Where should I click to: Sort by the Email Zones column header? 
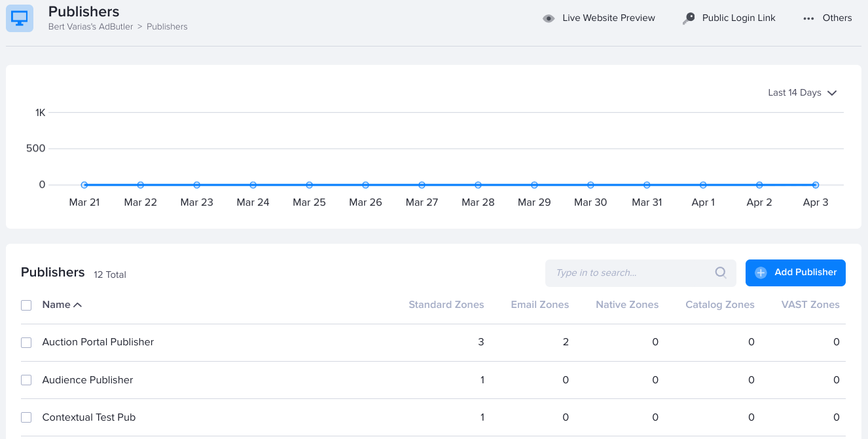(x=540, y=305)
